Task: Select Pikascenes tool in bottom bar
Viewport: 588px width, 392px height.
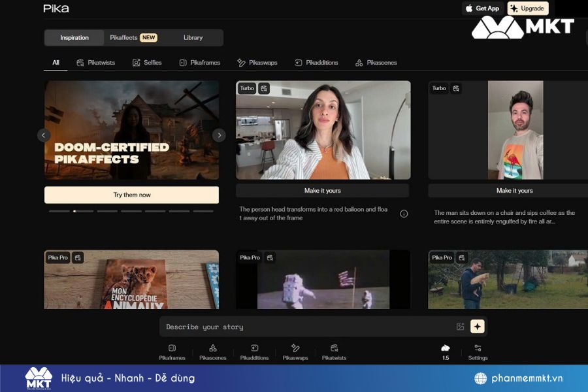Action: coord(212,352)
